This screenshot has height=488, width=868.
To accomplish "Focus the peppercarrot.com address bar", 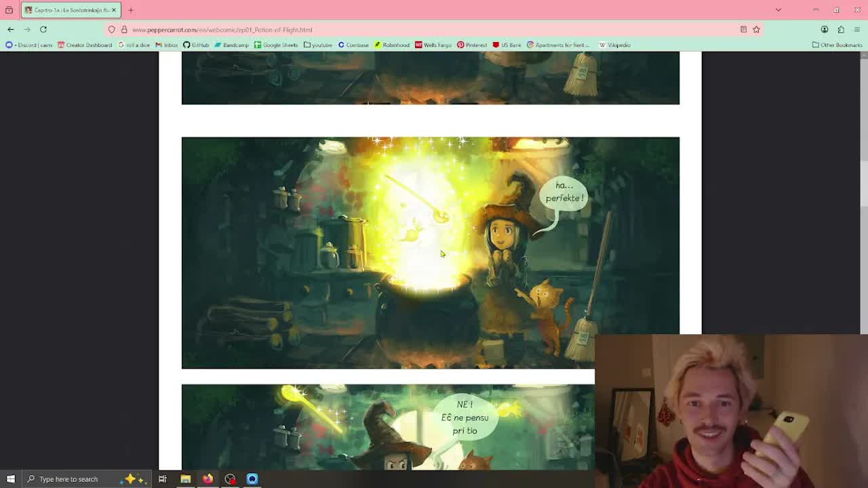I will point(434,30).
